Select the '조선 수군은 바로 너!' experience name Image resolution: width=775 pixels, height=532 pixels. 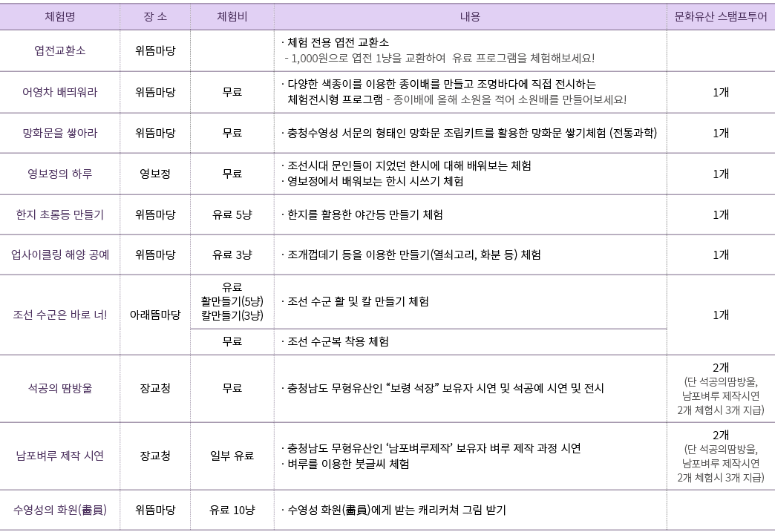tap(60, 315)
